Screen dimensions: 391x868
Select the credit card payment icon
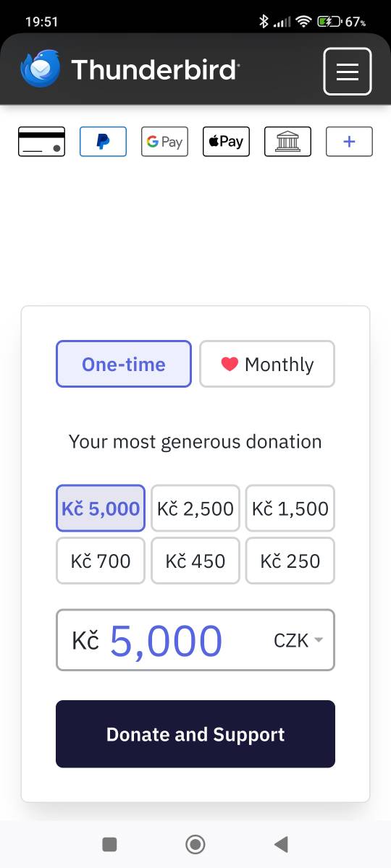pos(41,142)
